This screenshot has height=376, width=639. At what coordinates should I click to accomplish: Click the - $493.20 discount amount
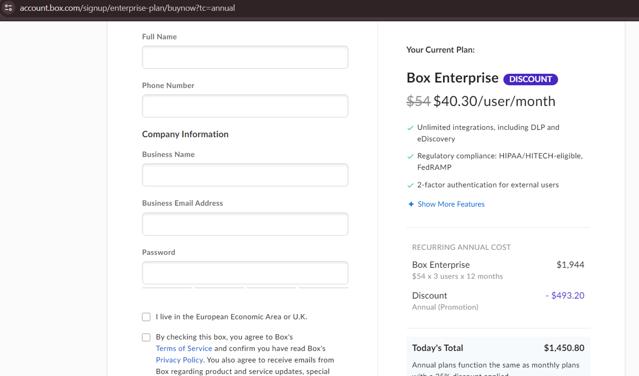tap(565, 296)
